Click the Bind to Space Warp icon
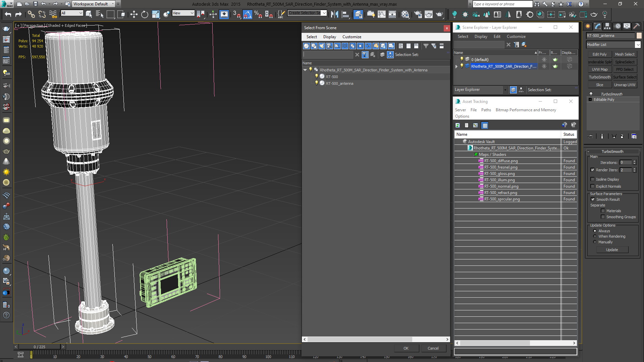 click(x=53, y=14)
